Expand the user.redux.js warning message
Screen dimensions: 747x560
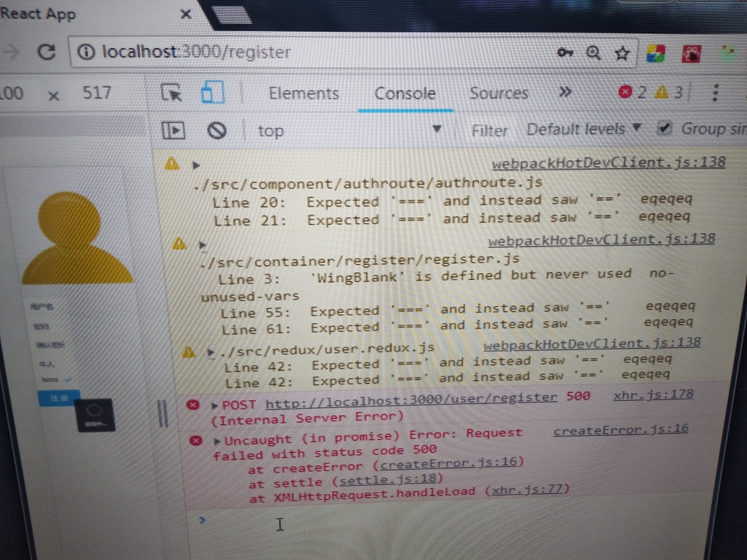coord(211,353)
